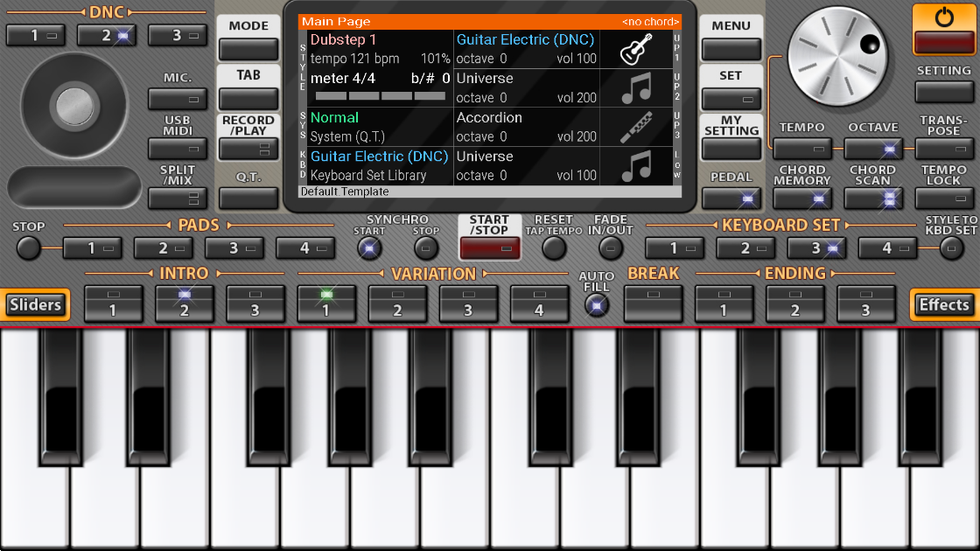The height and width of the screenshot is (551, 980).
Task: Click the music note icon in Lower row
Action: coord(635,166)
